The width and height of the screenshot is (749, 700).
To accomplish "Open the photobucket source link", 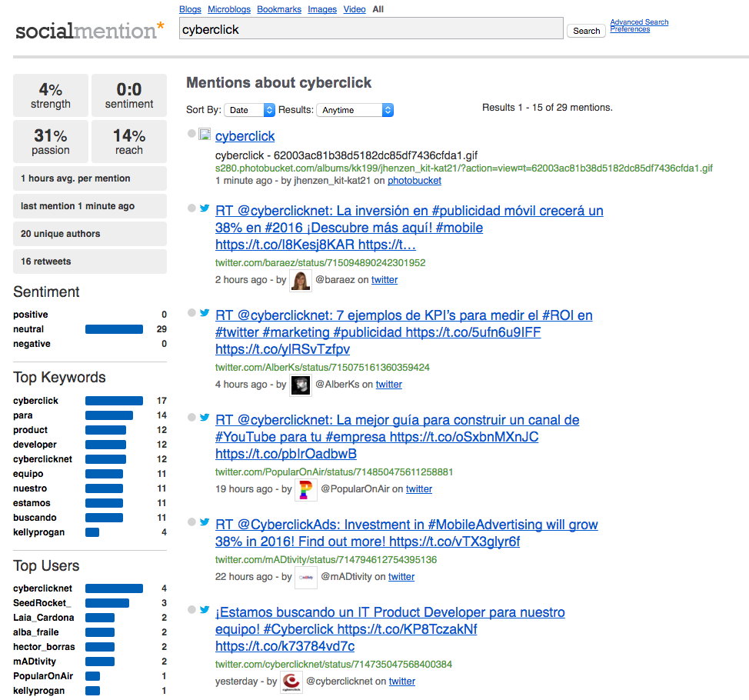I will [x=414, y=181].
